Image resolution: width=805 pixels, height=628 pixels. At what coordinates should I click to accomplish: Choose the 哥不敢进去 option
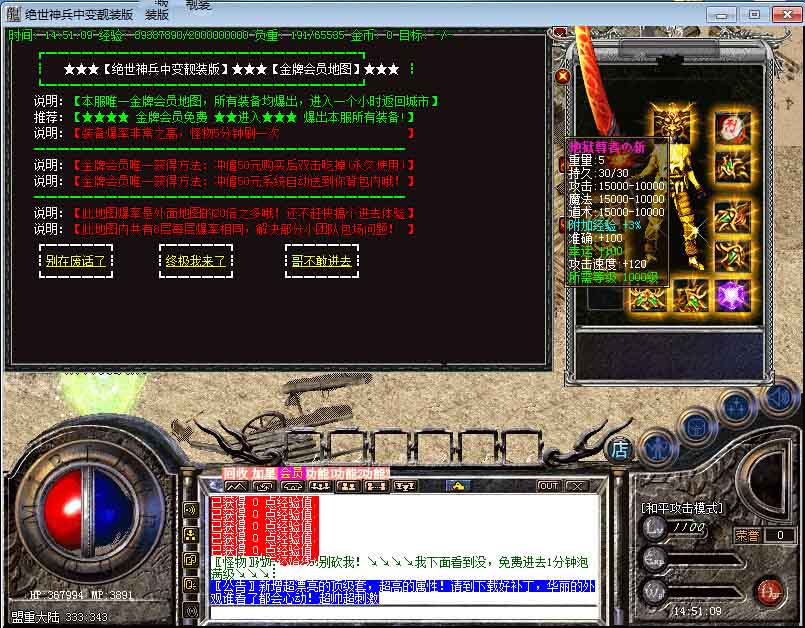point(321,261)
